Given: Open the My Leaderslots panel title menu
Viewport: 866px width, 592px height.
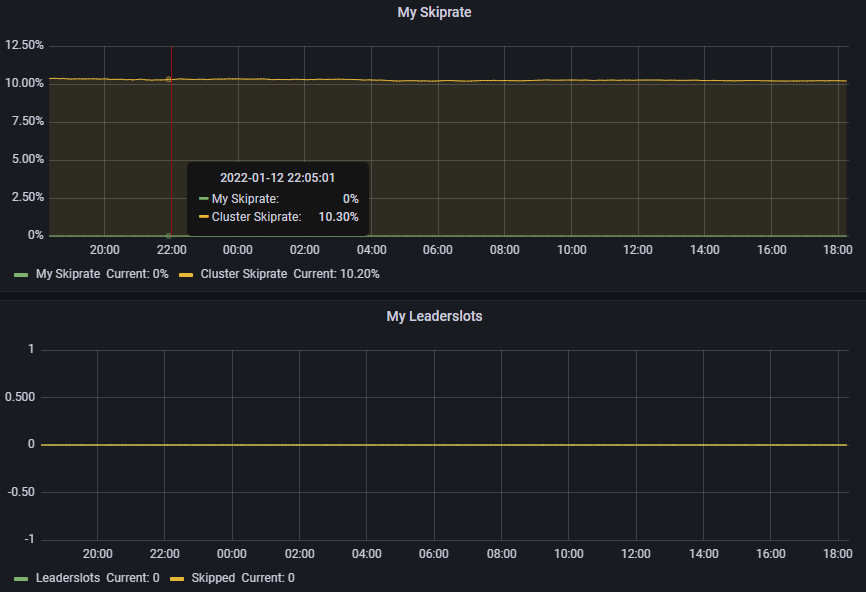Looking at the screenshot, I should (434, 316).
